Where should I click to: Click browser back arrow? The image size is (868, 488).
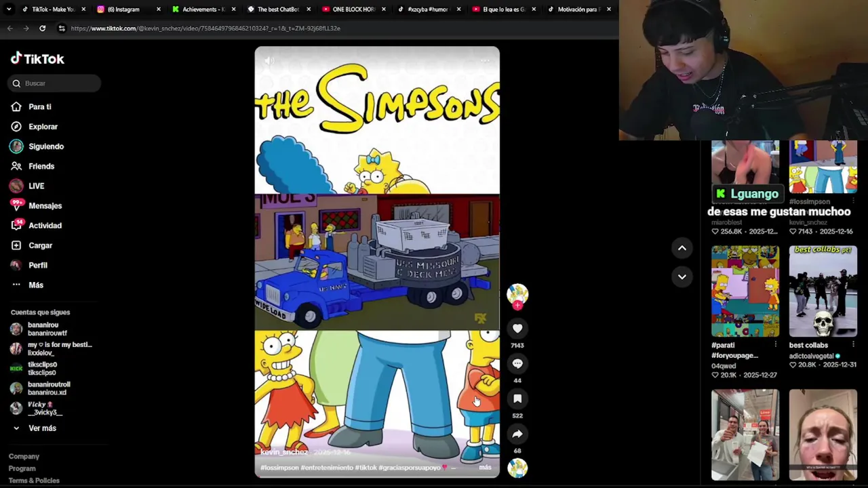[9, 28]
